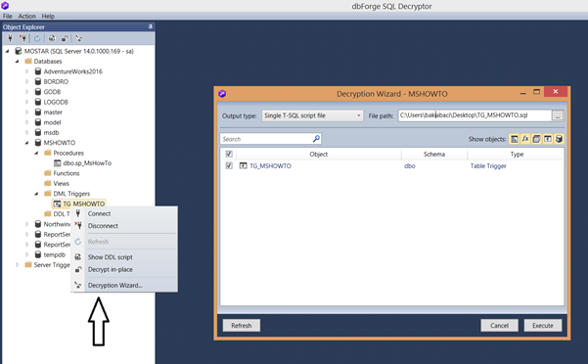Choose Connect from the context menu
The width and height of the screenshot is (588, 364).
[123, 213]
